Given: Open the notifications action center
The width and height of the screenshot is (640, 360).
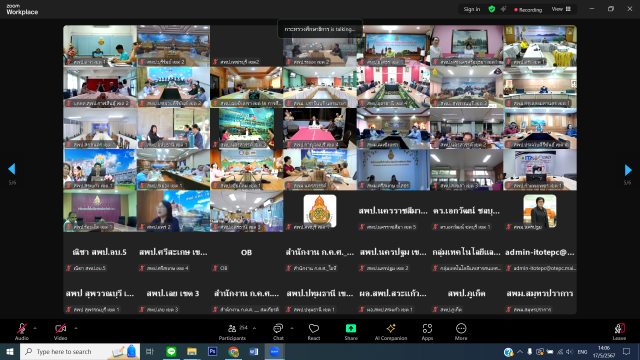Looking at the screenshot, I should coord(627,351).
